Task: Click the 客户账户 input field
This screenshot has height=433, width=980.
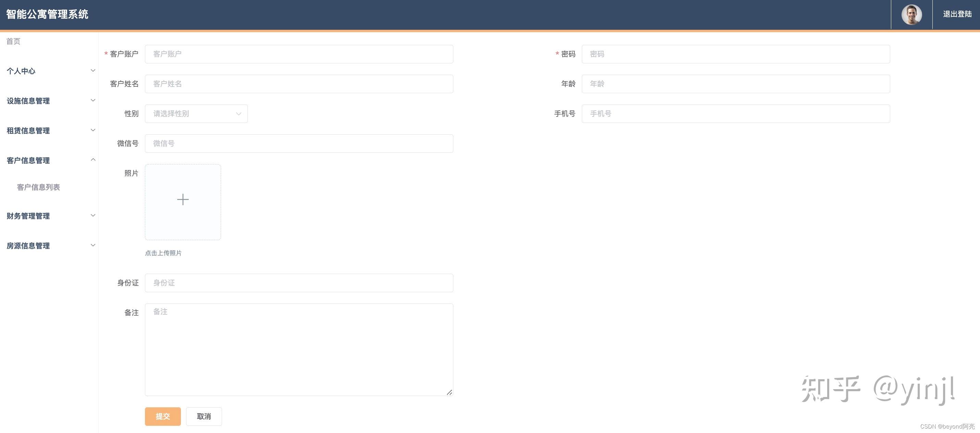Action: pyautogui.click(x=299, y=54)
